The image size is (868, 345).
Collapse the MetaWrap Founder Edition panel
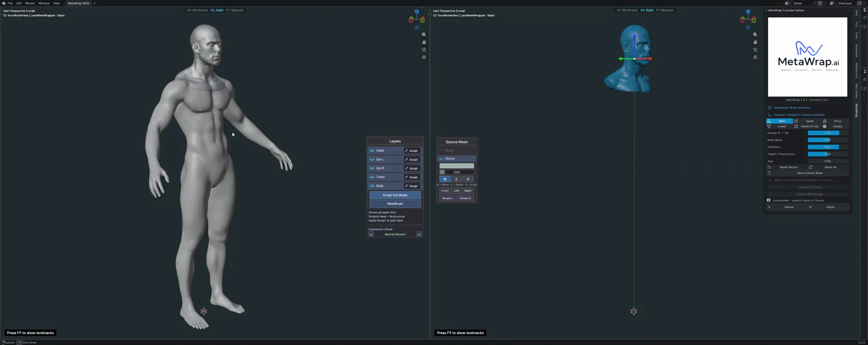pyautogui.click(x=766, y=10)
